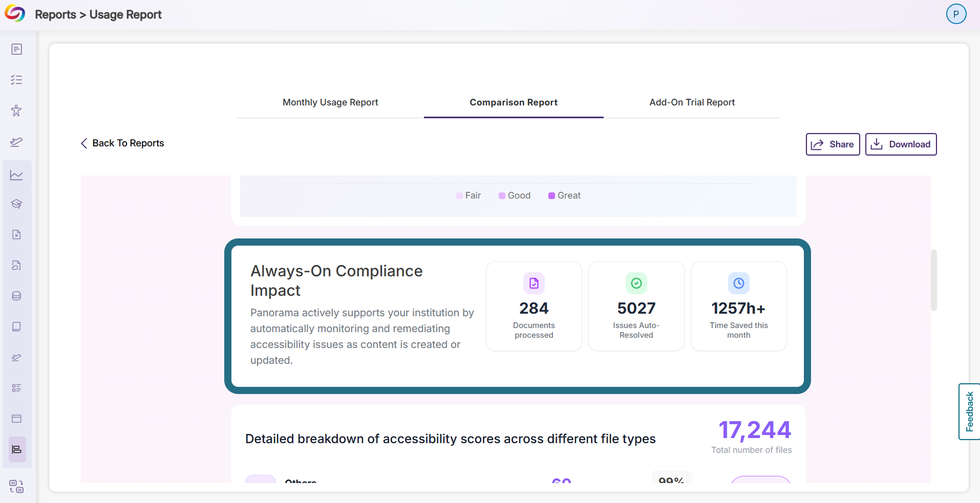Switch to Monthly Usage Report tab
This screenshot has width=980, height=503.
pos(330,102)
